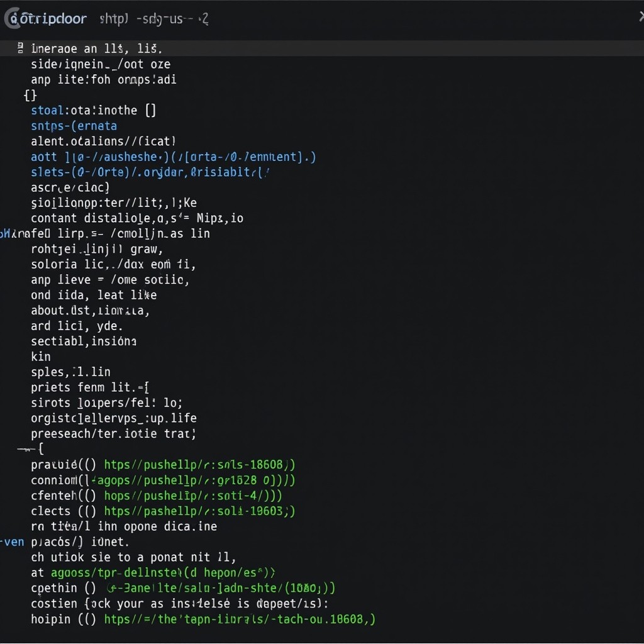Screen dimensions: 644x644
Task: Click the circular app logo in title bar
Action: 12,19
